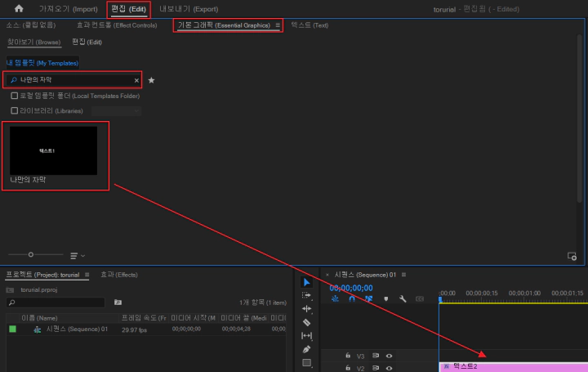Screen dimensions: 588x372
Task: Switch to the 텍스트 (Text) panel tab
Action: point(310,25)
